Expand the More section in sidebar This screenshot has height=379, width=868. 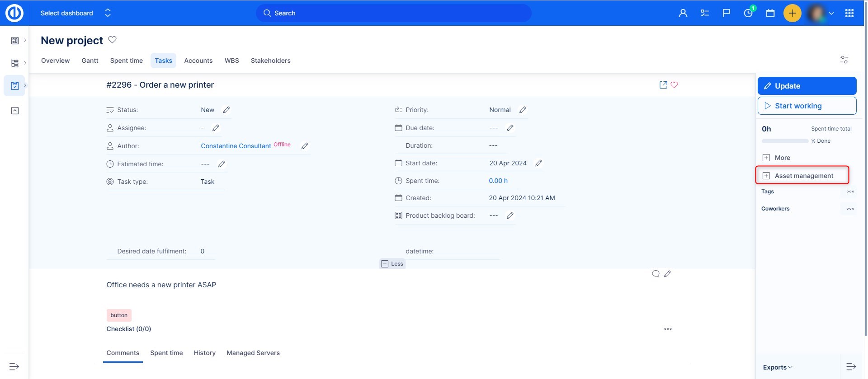(782, 158)
